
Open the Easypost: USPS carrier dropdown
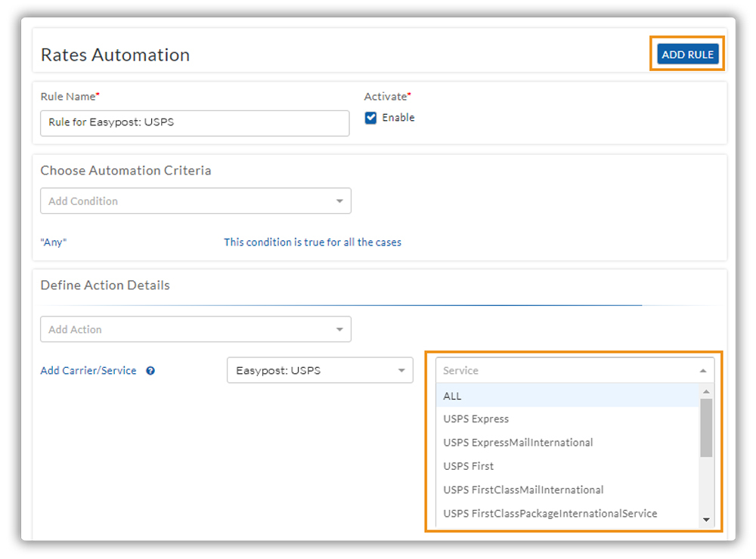pyautogui.click(x=320, y=371)
